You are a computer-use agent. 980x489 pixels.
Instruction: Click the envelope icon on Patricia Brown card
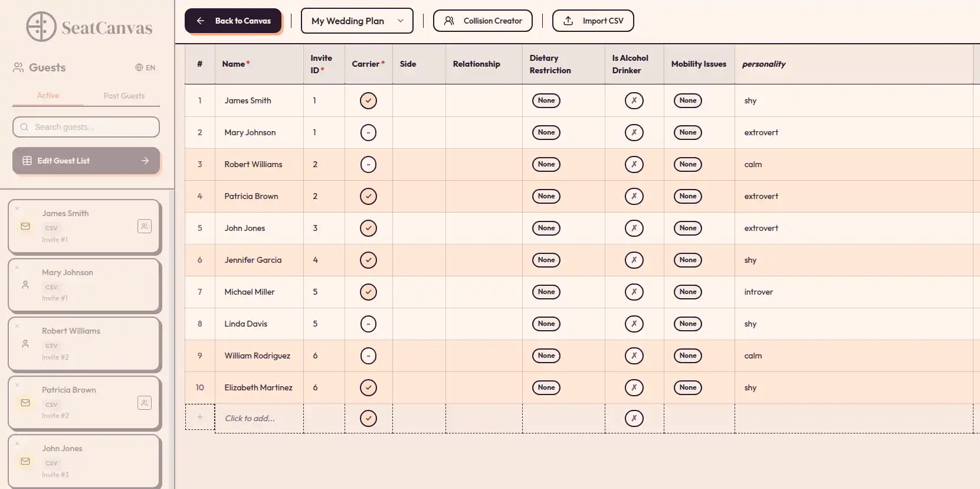[25, 403]
